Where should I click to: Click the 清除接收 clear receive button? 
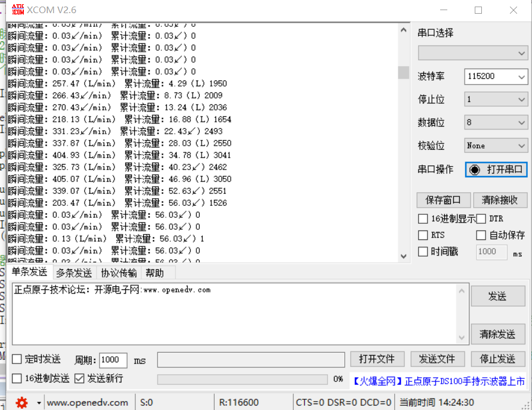[x=500, y=200]
